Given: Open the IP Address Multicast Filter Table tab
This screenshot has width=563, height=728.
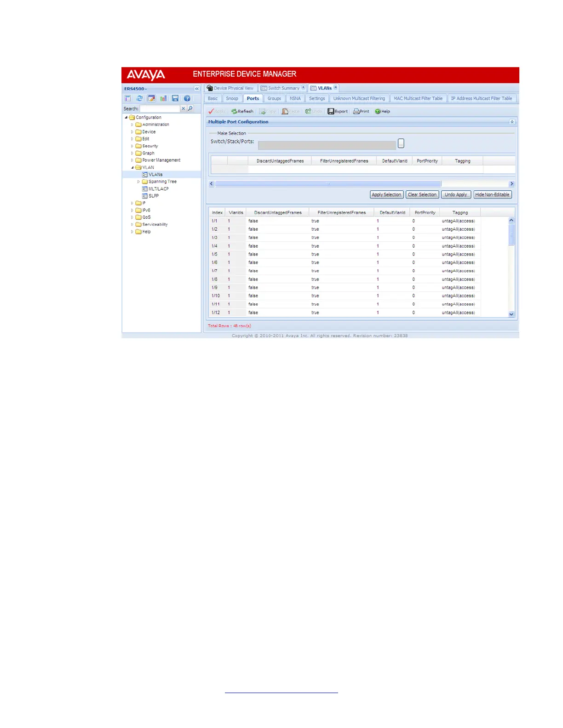Looking at the screenshot, I should [x=482, y=98].
